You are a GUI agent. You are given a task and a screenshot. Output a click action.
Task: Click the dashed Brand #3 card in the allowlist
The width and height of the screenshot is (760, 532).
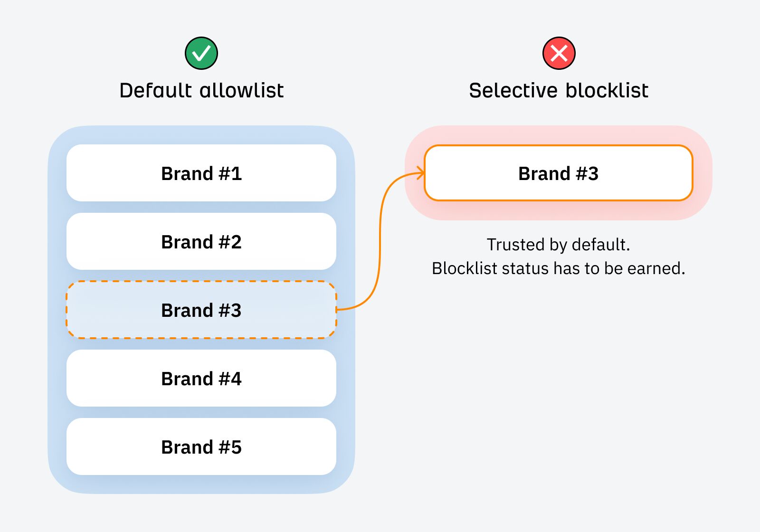coord(201,310)
